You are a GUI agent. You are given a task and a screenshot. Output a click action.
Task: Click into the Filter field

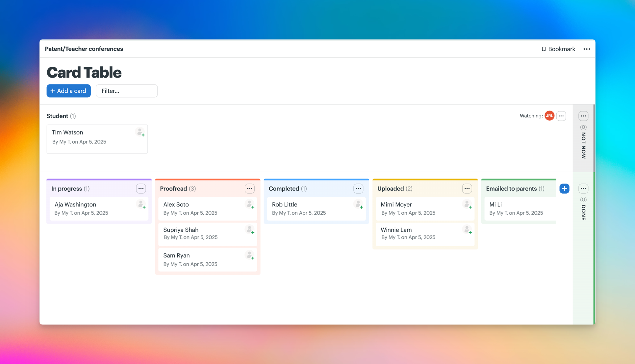point(127,91)
